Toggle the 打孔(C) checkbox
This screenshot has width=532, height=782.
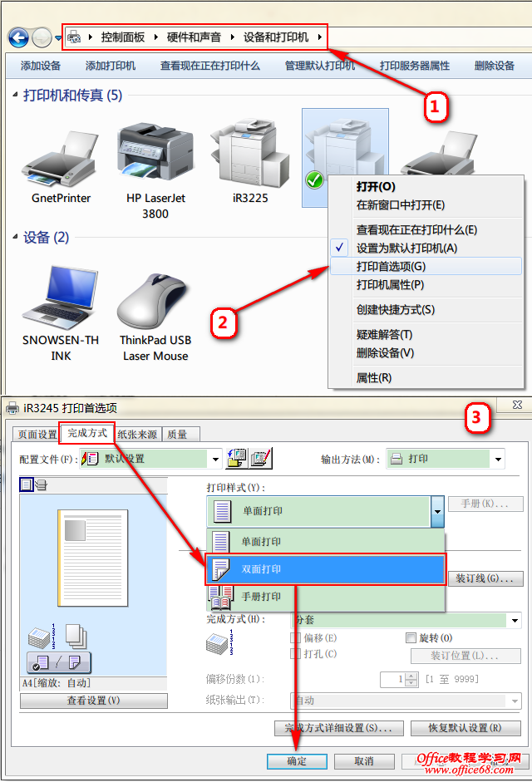coord(295,654)
